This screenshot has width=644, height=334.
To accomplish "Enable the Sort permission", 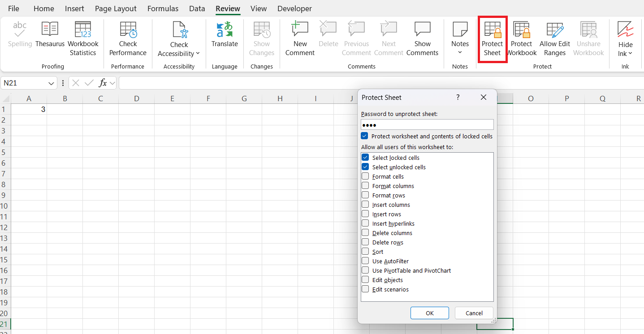I will click(x=365, y=252).
